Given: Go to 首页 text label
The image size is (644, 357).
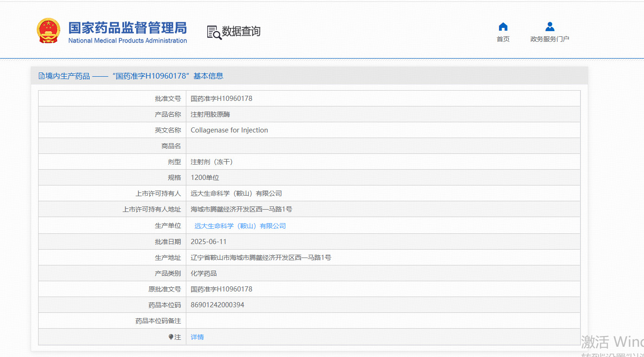Looking at the screenshot, I should point(503,39).
